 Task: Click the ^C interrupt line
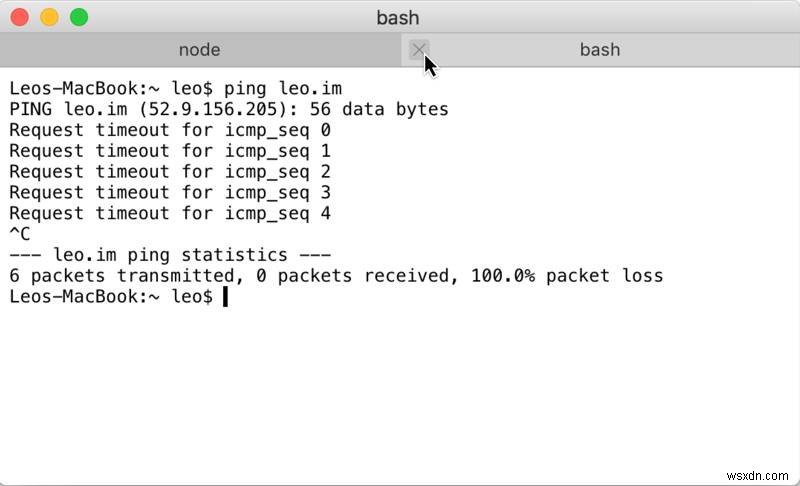[x=20, y=234]
